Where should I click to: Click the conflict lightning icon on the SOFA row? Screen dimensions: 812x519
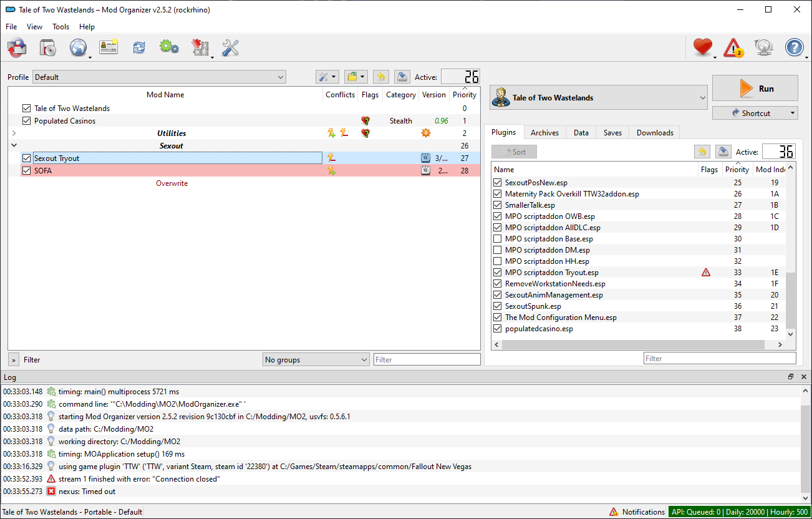(331, 171)
